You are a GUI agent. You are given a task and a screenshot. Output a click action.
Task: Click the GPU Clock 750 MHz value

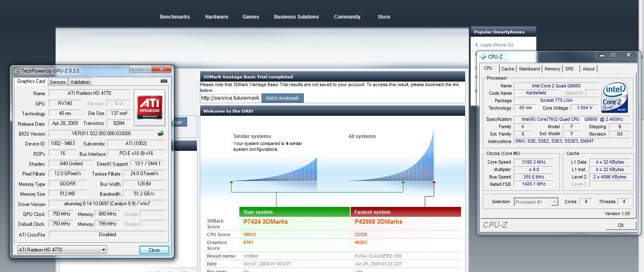coord(62,214)
